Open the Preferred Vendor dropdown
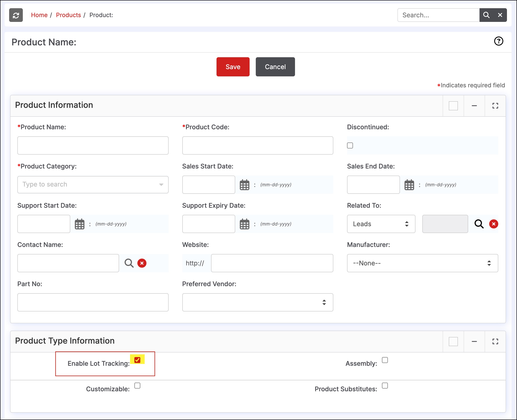The image size is (517, 420). [x=258, y=302]
